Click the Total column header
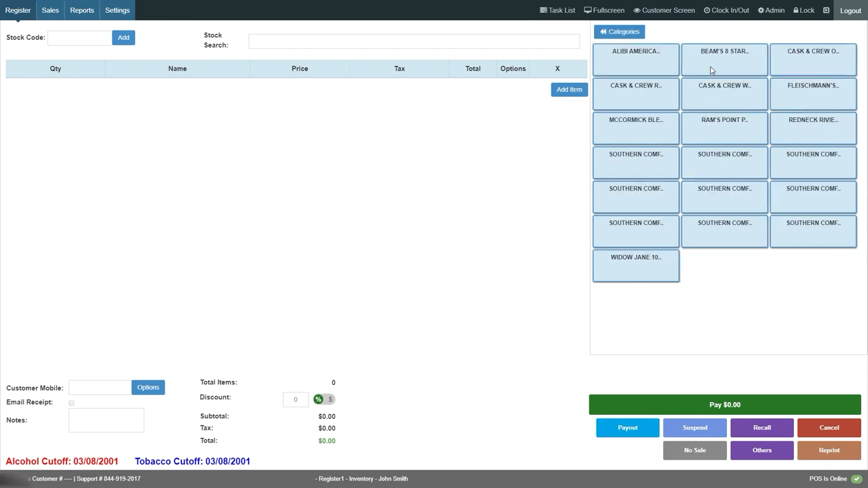868x488 pixels. pyautogui.click(x=473, y=68)
